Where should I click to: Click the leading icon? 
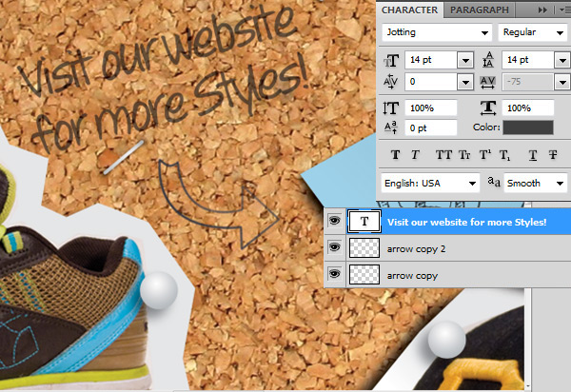[x=488, y=60]
